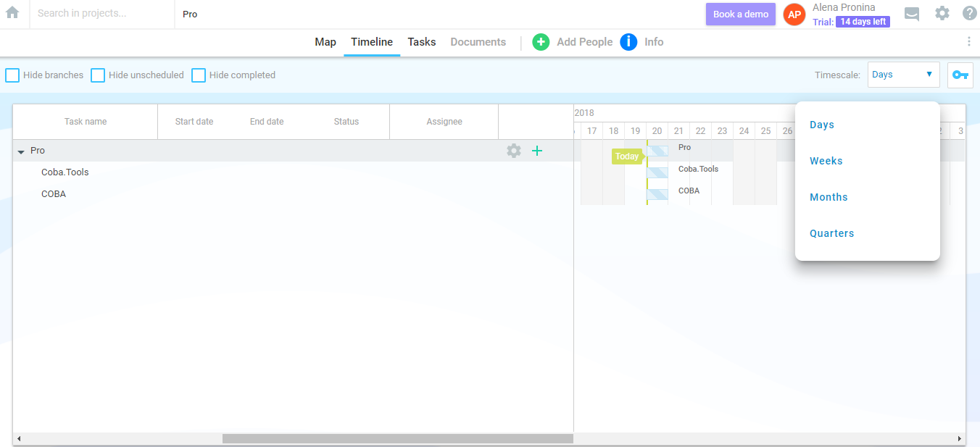The image size is (980, 447).
Task: Click the Assignee column header
Action: (x=444, y=122)
